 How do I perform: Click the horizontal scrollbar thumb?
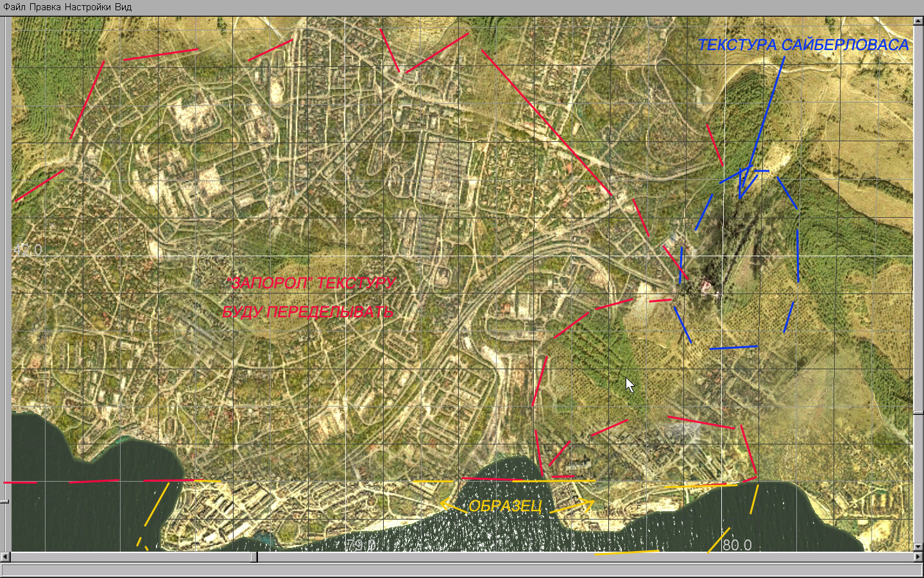[x=254, y=557]
